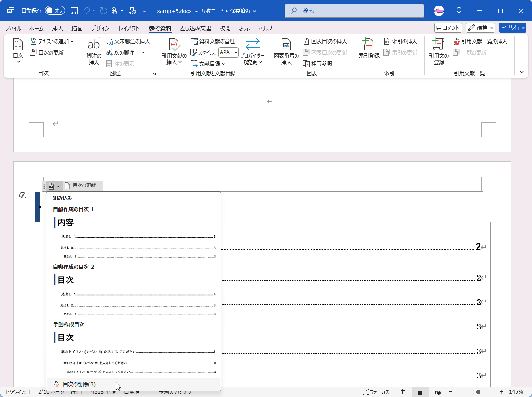Screen dimensions: 532x397
Task: Click セクション: 1 in status bar
Action: [x=18, y=392]
